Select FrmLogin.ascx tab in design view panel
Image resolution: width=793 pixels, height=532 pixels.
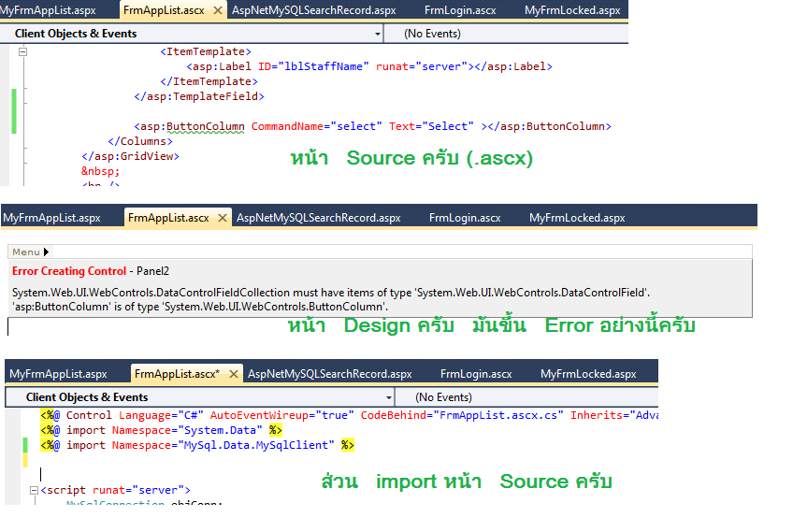[x=465, y=218]
